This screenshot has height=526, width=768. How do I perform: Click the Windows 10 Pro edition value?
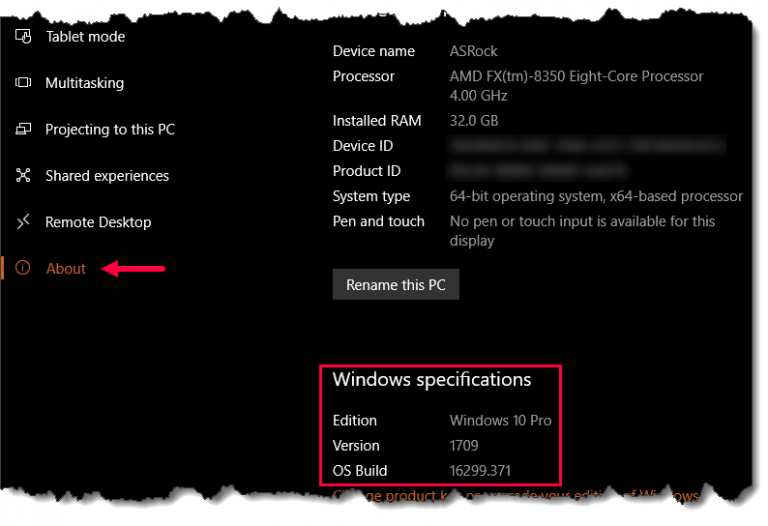click(x=501, y=420)
